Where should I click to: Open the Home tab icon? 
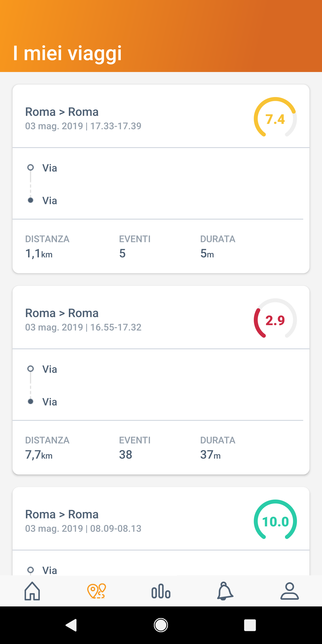32,591
